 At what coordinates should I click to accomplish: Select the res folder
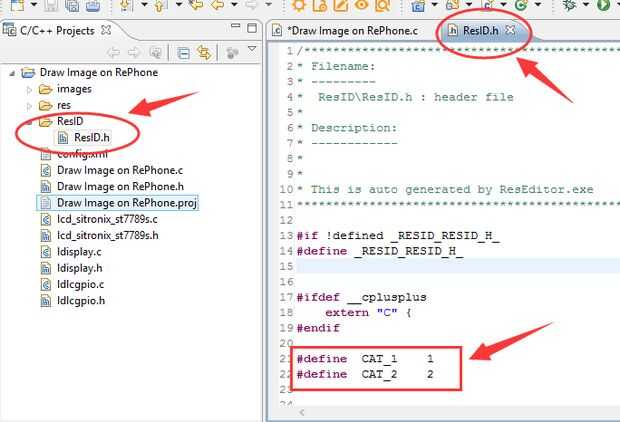pyautogui.click(x=64, y=105)
